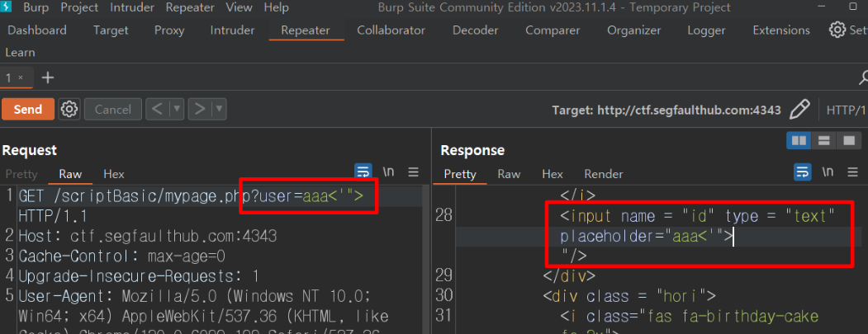
Task: Toggle word wrap icon in Response panel
Action: tap(802, 172)
